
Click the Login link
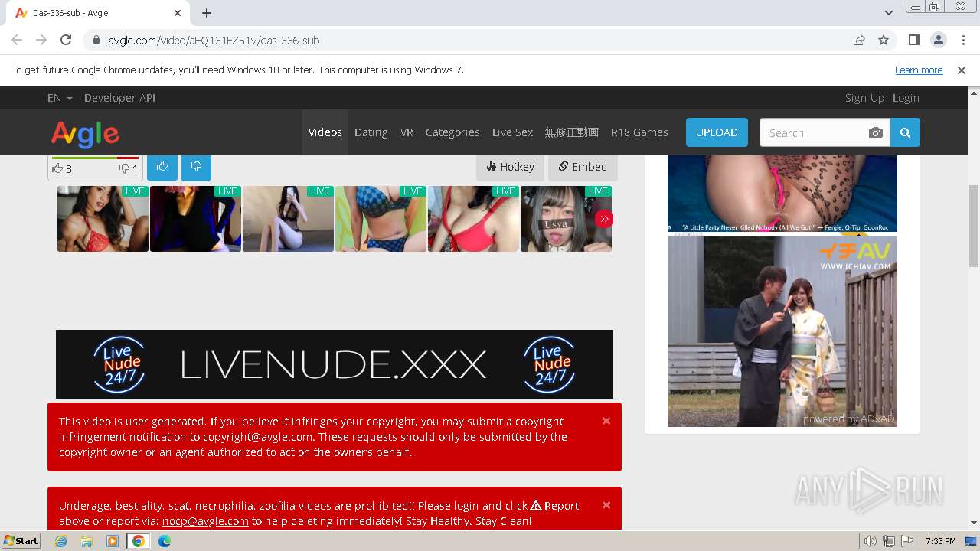906,98
